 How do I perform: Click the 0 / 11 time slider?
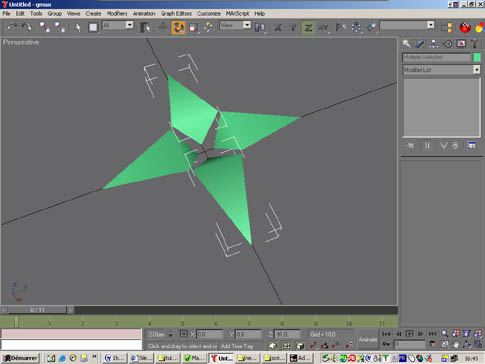click(x=37, y=310)
